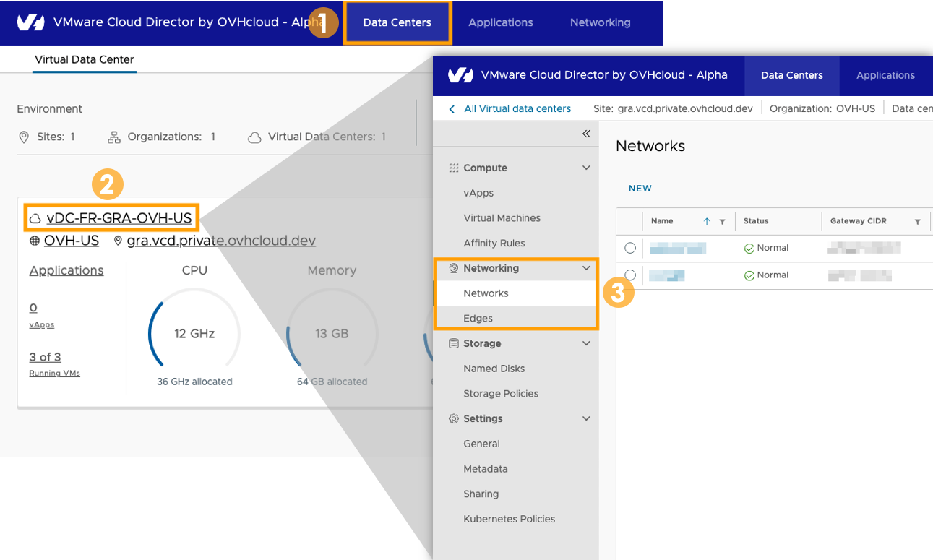
Task: Click the OVHcloud logo in the front window header
Action: (x=460, y=75)
